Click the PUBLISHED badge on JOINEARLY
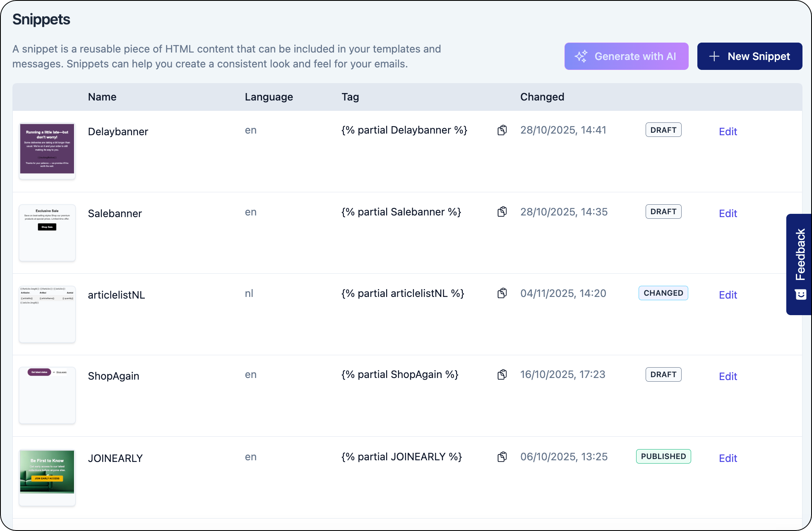Screen dimensions: 812x531 [663, 456]
